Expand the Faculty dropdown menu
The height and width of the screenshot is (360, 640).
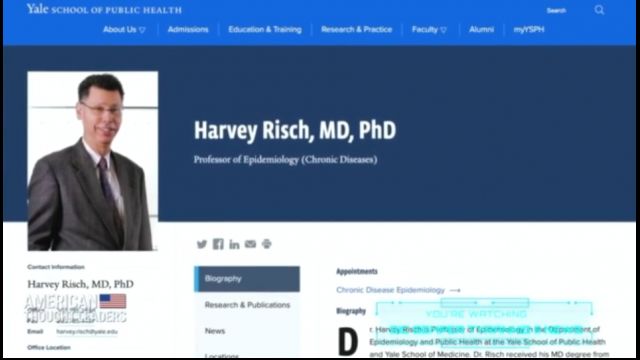pos(429,29)
